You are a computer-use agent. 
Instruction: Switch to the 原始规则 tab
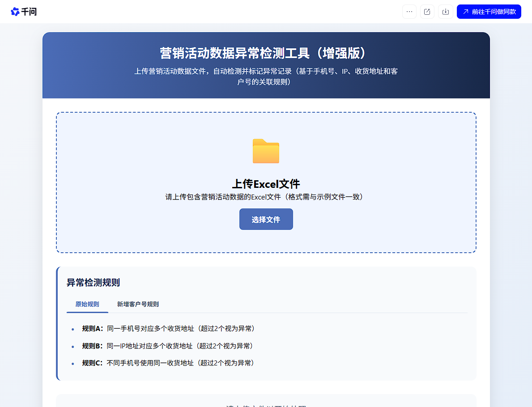coord(87,304)
